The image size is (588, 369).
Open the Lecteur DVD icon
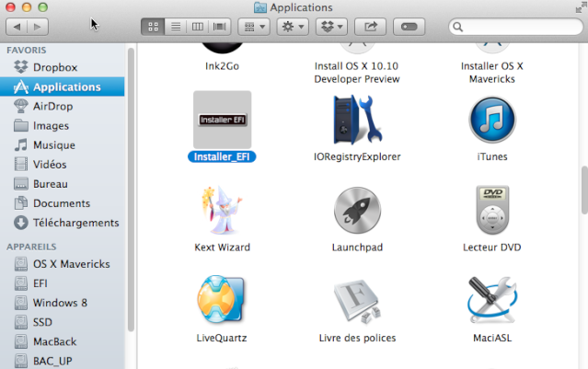tap(492, 210)
